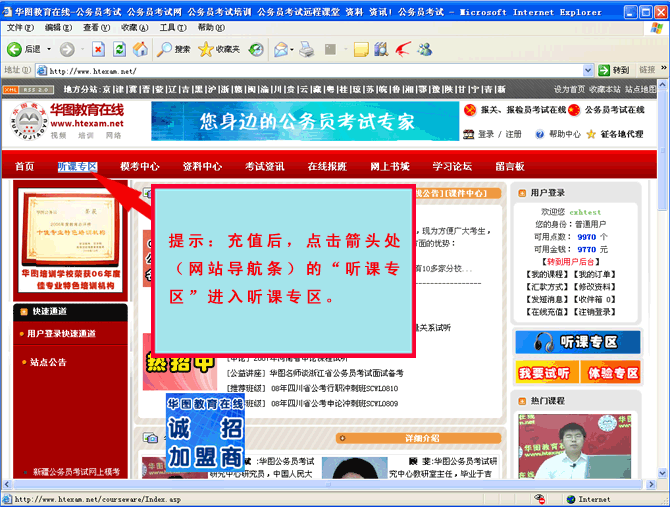Click the 体验专区 button
This screenshot has width=670, height=507.
point(611,372)
